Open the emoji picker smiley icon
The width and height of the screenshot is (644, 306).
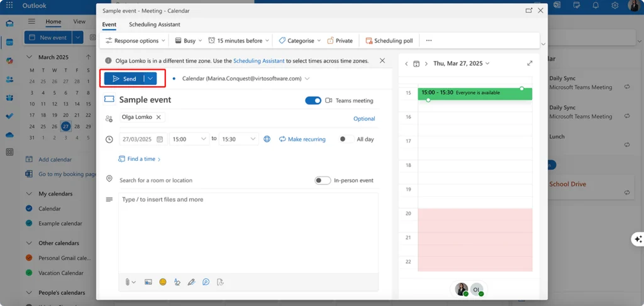click(163, 281)
